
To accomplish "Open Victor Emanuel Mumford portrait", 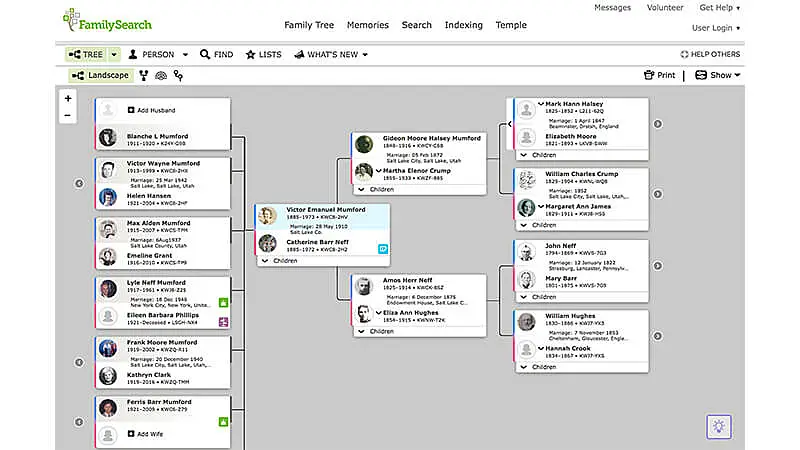I will [x=267, y=215].
